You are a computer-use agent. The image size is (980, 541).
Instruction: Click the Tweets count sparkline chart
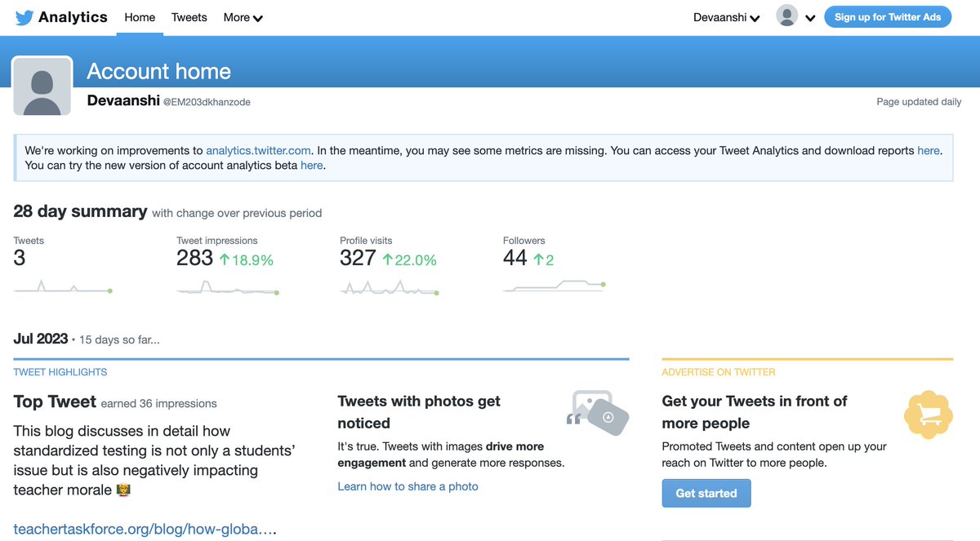point(63,286)
